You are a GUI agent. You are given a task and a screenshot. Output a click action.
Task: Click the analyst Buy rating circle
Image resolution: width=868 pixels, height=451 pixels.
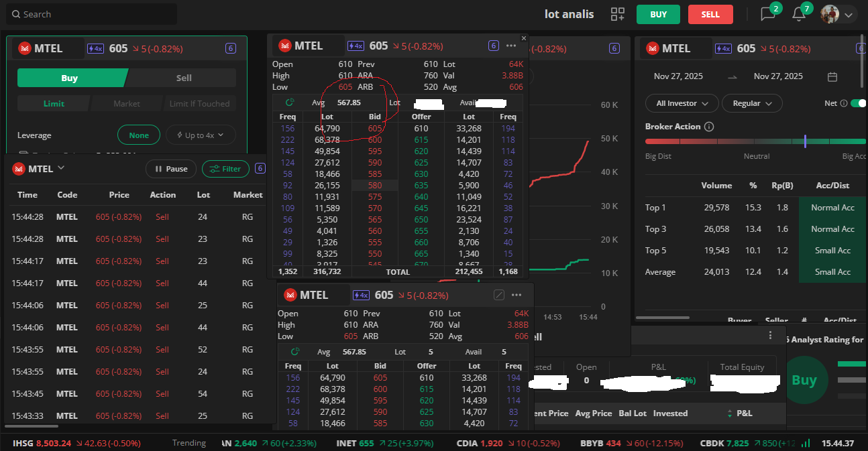[804, 380]
